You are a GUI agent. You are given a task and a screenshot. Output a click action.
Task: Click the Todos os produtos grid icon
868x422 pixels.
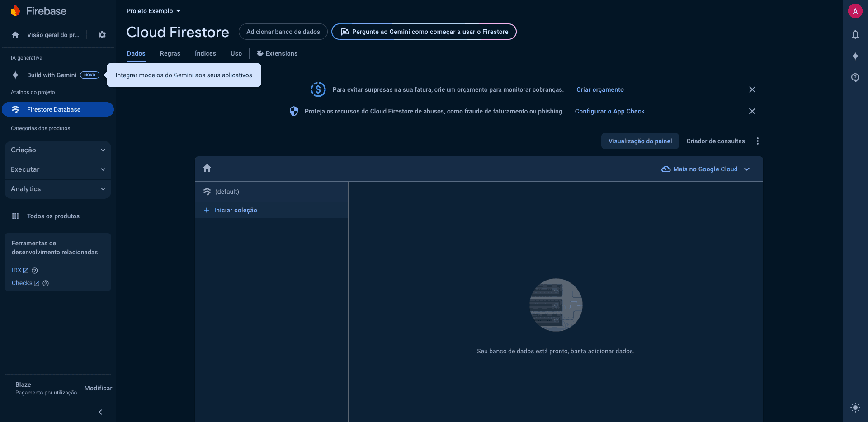coord(15,216)
